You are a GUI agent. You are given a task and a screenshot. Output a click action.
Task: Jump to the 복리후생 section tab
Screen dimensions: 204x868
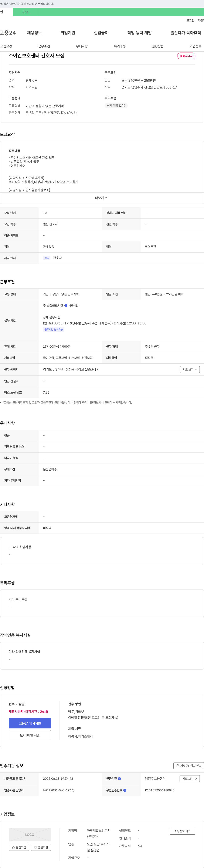[x=120, y=46]
